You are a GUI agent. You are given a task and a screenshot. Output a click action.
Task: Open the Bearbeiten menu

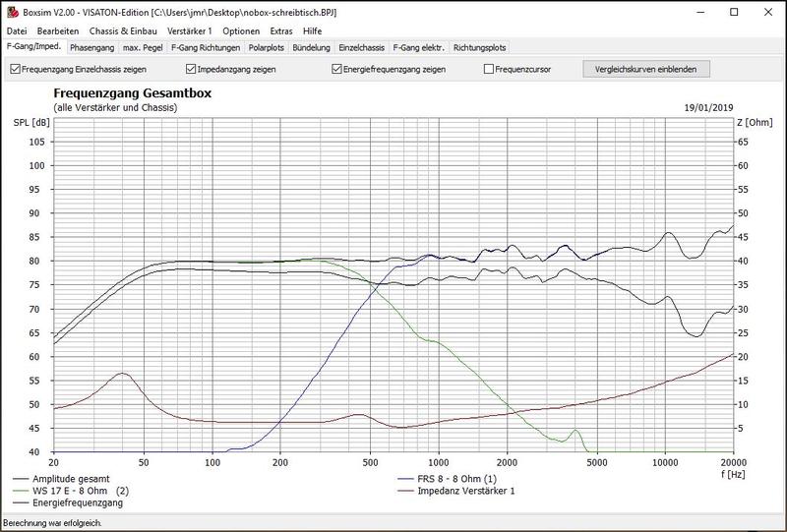(x=58, y=31)
